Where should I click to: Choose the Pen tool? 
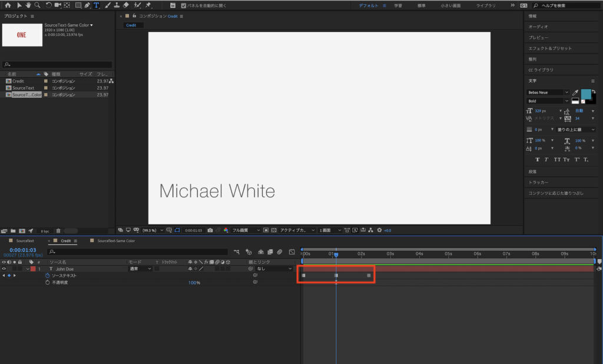click(87, 5)
